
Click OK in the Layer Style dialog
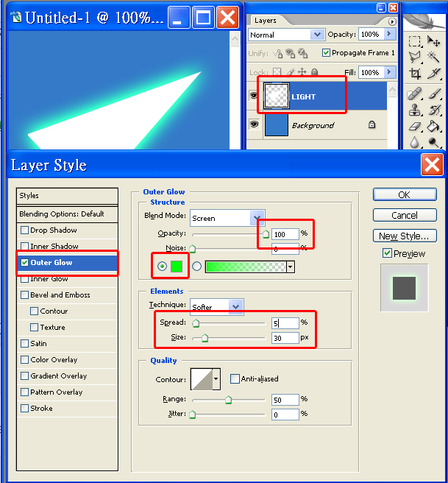click(x=405, y=194)
